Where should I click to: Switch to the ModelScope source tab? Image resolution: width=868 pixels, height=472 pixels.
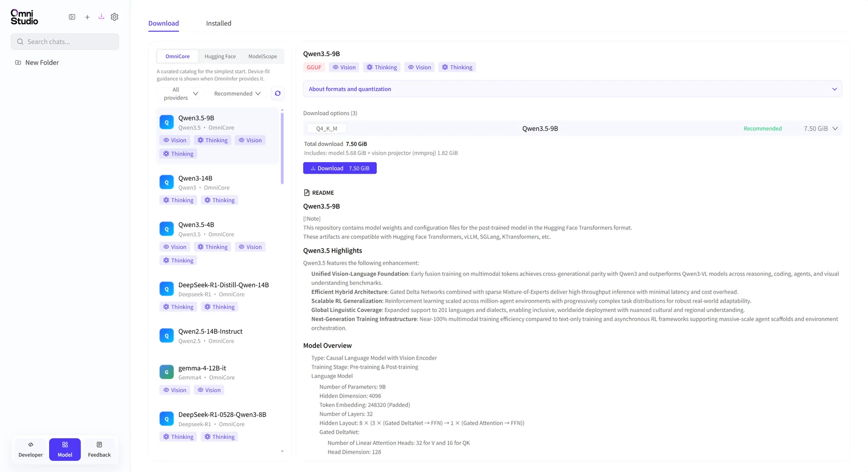tap(263, 56)
